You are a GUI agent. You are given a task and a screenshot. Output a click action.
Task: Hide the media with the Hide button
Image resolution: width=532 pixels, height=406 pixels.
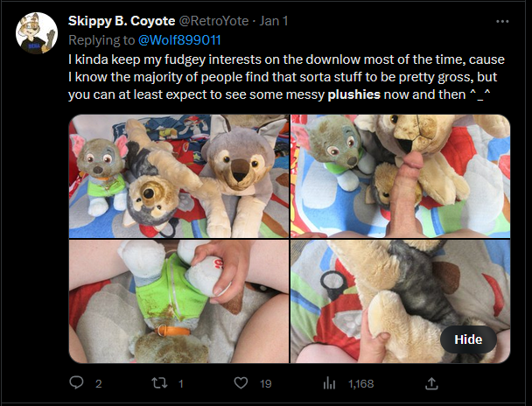point(468,339)
